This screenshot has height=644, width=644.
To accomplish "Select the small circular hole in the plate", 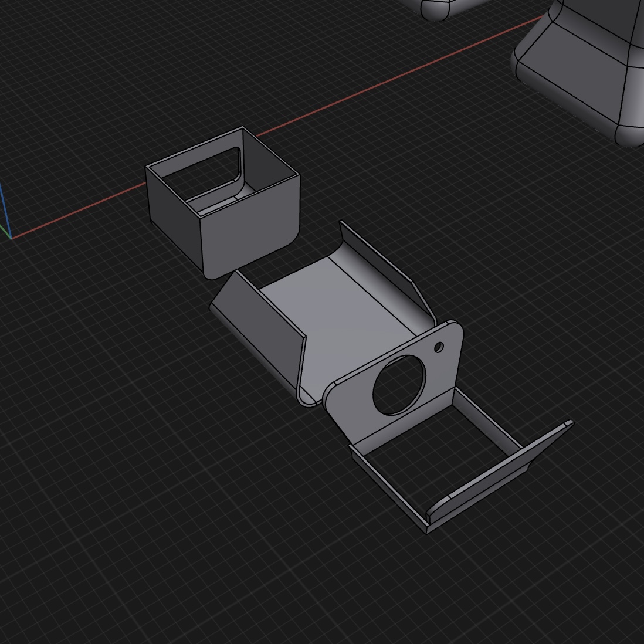I will coord(439,348).
